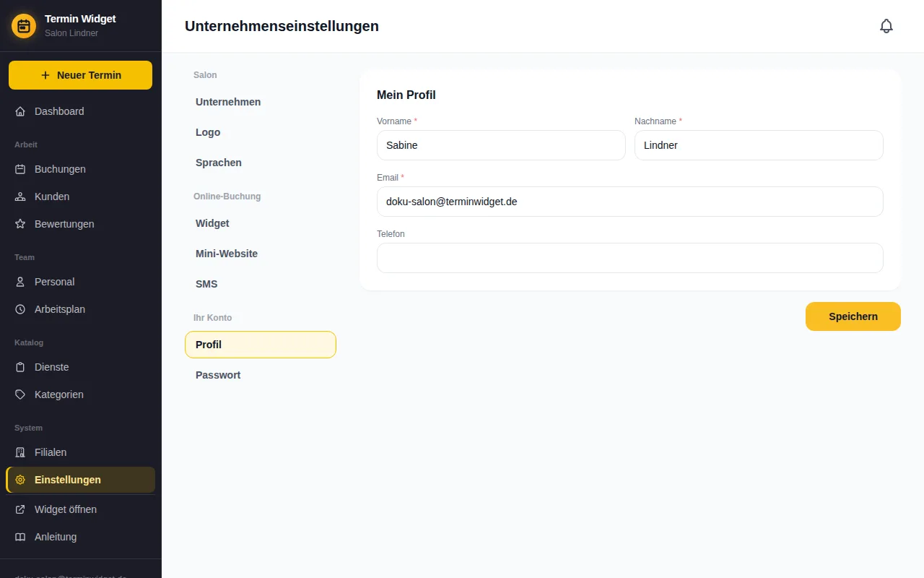Click the Widget öffnen external-link icon

(x=20, y=509)
